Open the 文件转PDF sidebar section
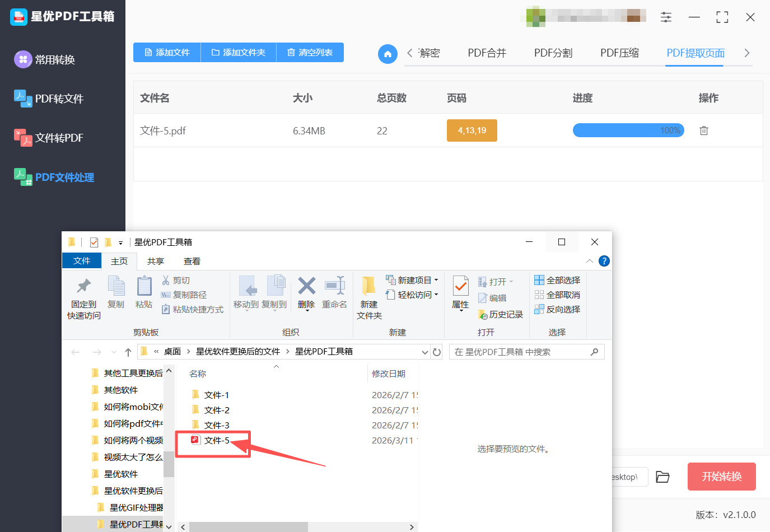The width and height of the screenshot is (770, 532). click(49, 138)
